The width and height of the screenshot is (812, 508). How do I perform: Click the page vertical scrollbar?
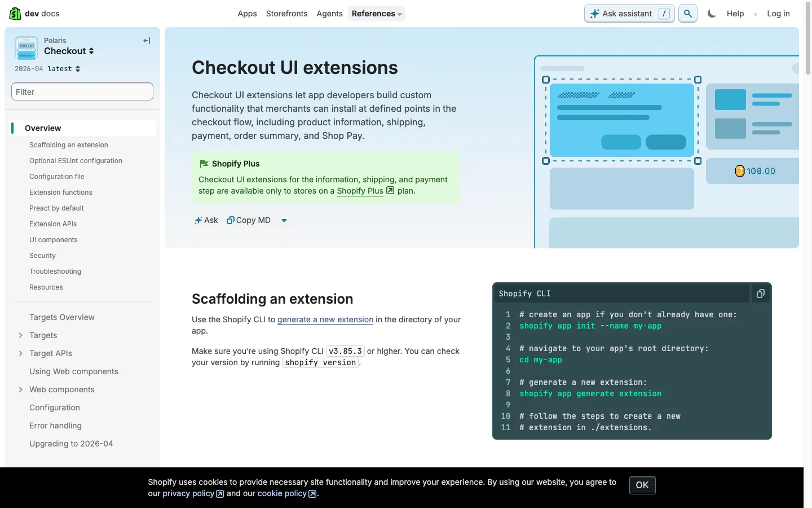pyautogui.click(x=807, y=40)
